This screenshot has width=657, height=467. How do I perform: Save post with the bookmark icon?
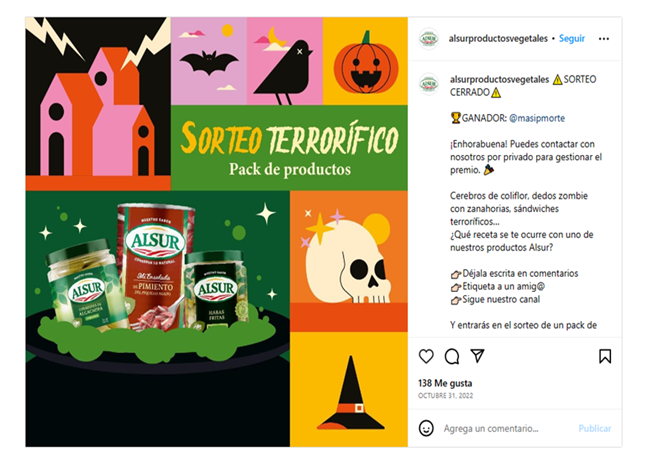[x=605, y=356]
